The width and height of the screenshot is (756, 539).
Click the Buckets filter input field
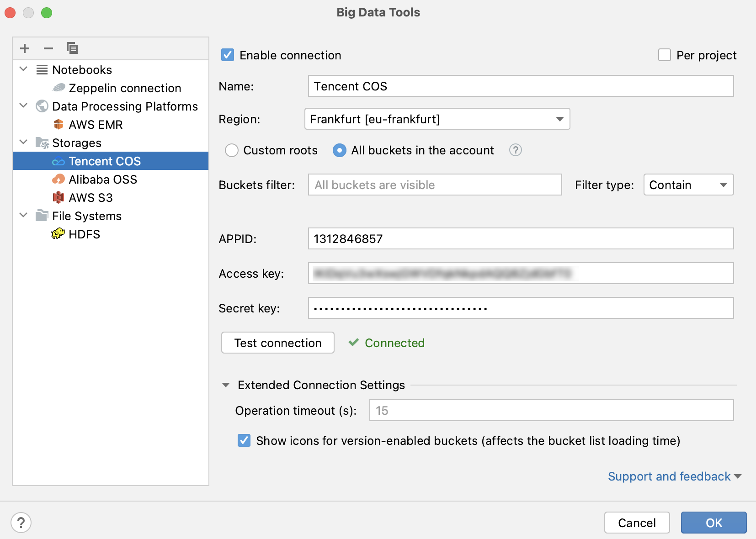[x=434, y=185]
